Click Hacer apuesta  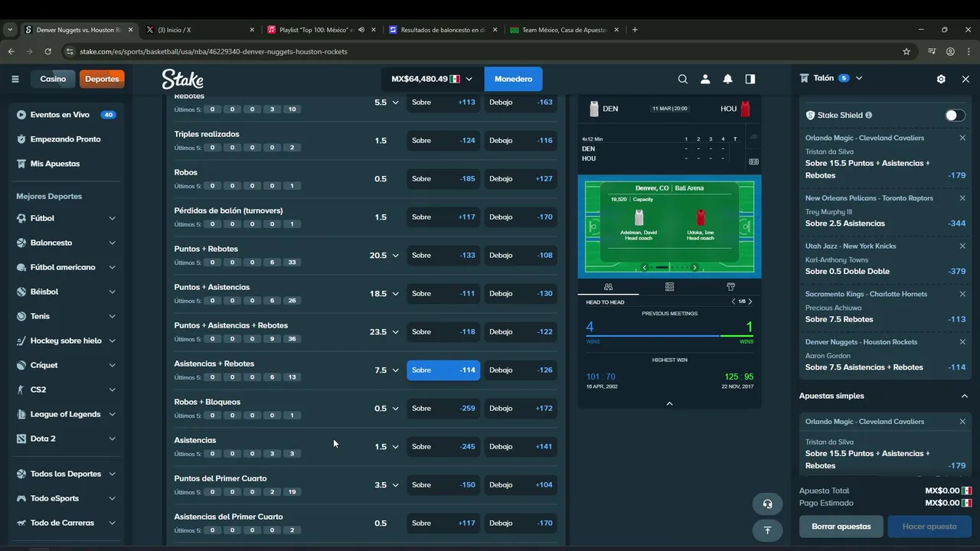click(x=929, y=527)
